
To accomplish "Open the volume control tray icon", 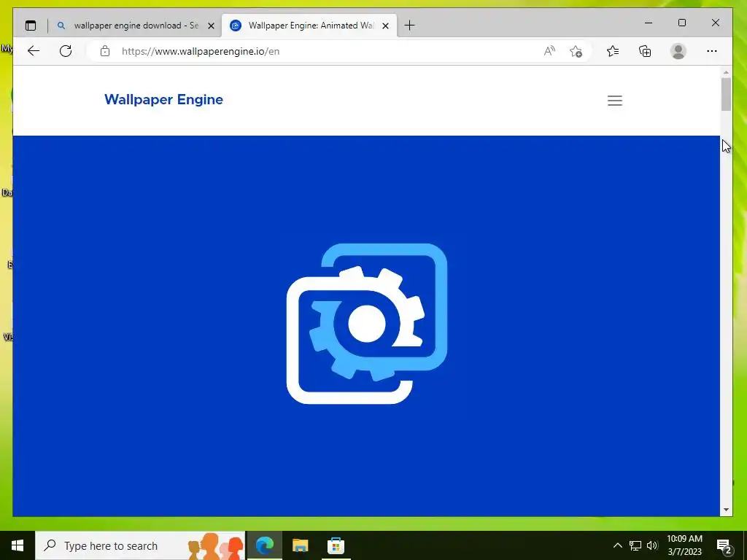I will (x=652, y=545).
